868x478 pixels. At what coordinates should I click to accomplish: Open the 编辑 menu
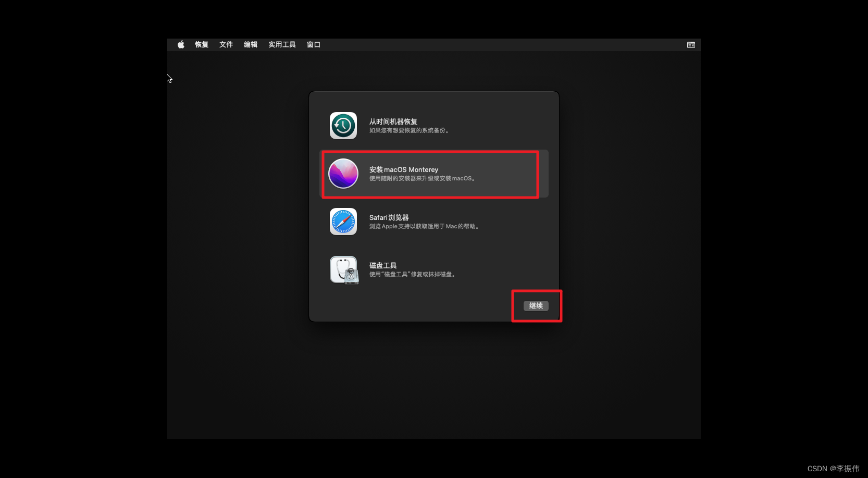(251, 45)
